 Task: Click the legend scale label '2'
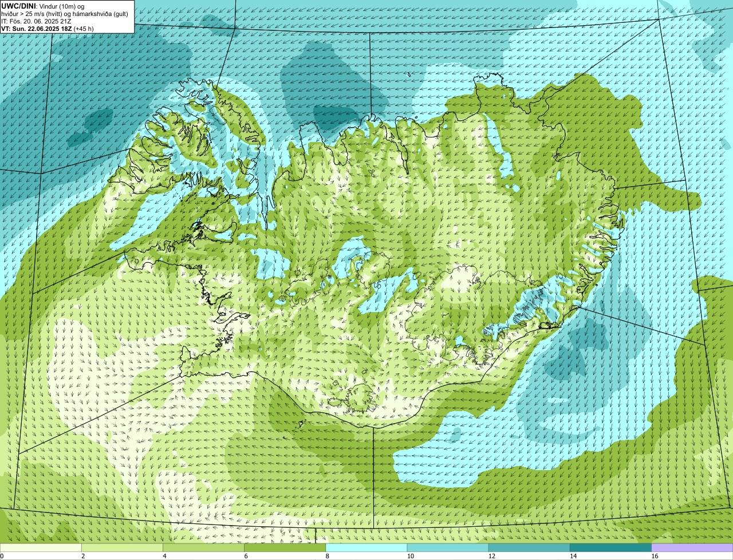tap(83, 556)
